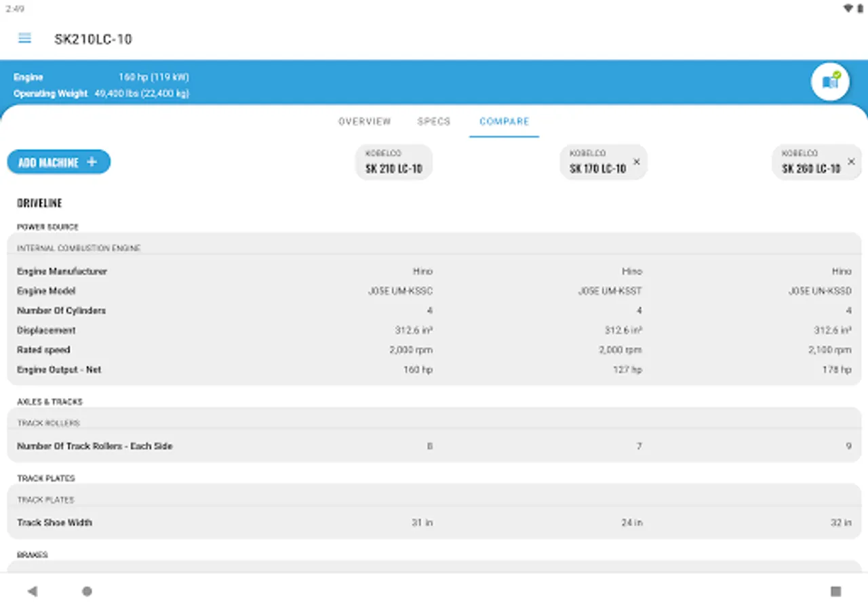Click the Axles & Tracks subheading
The image size is (868, 610).
(50, 402)
